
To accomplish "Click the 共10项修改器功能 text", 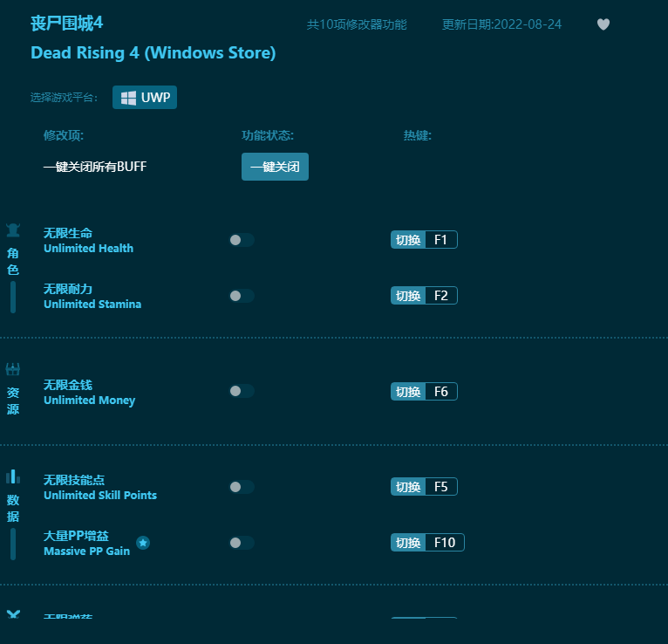I will tap(357, 24).
